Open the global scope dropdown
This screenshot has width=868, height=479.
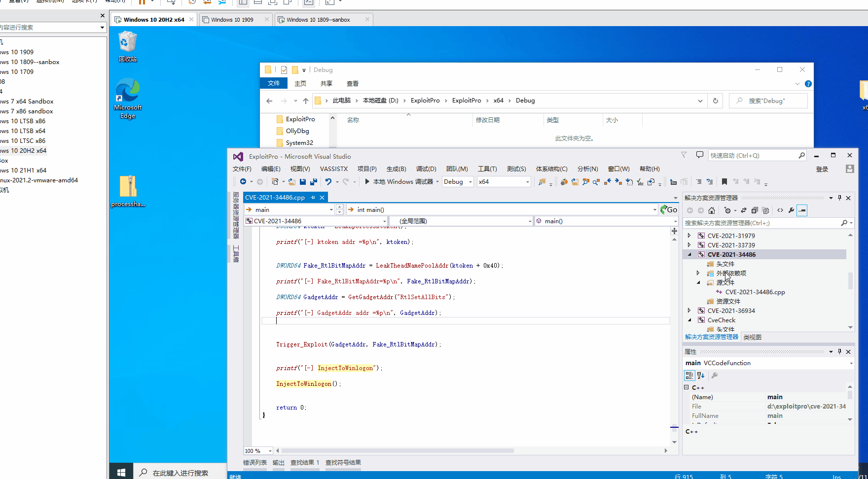[461, 221]
